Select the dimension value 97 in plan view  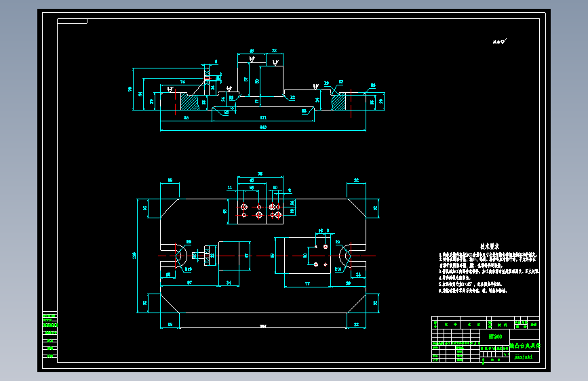(x=189, y=283)
